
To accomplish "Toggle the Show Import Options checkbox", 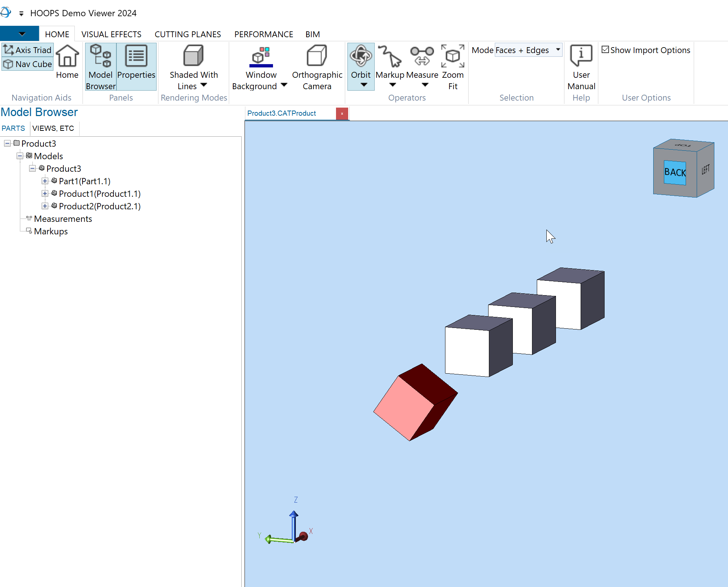I will (605, 50).
